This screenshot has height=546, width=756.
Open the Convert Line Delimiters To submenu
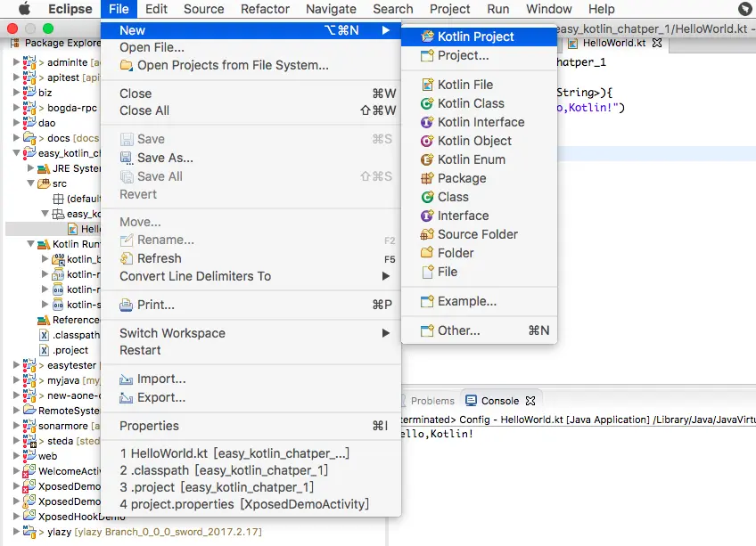251,277
